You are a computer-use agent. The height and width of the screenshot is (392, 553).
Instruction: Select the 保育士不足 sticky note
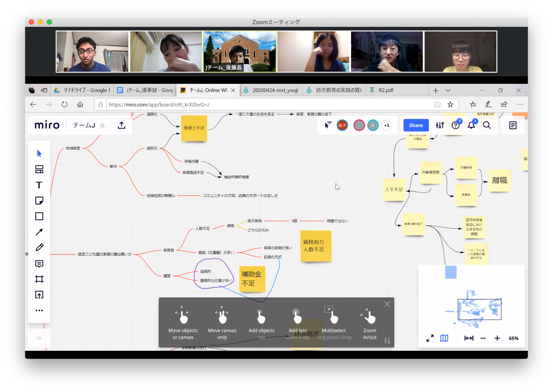194,128
